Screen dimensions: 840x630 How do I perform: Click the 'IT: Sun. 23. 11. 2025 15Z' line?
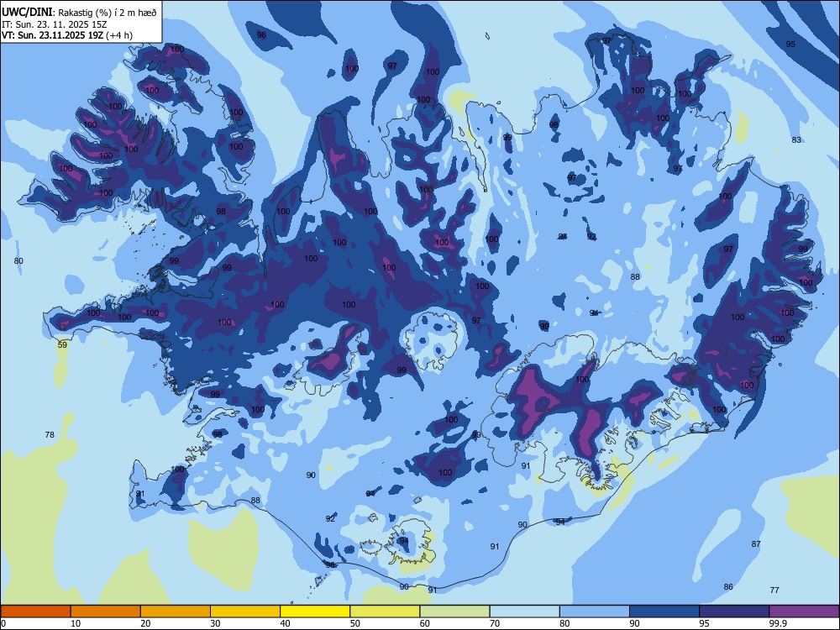click(x=54, y=24)
